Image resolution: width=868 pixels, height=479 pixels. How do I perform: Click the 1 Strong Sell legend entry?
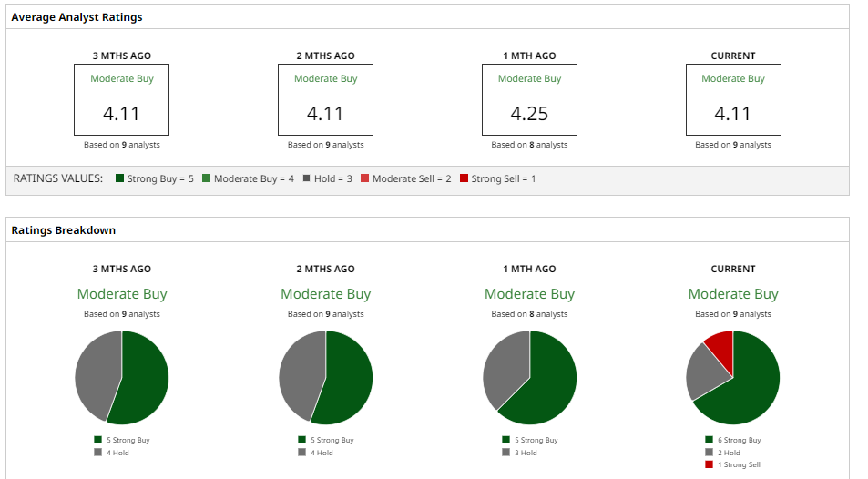click(x=733, y=464)
